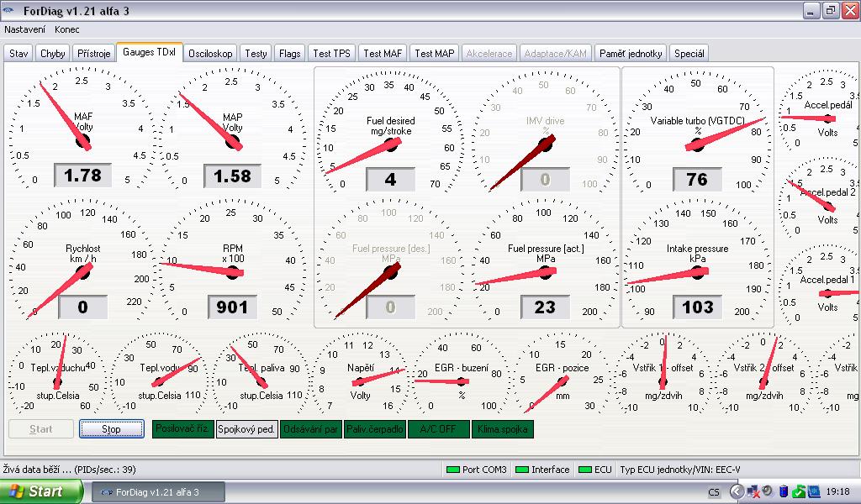
Task: Open the Nastavení menu
Action: [25, 29]
